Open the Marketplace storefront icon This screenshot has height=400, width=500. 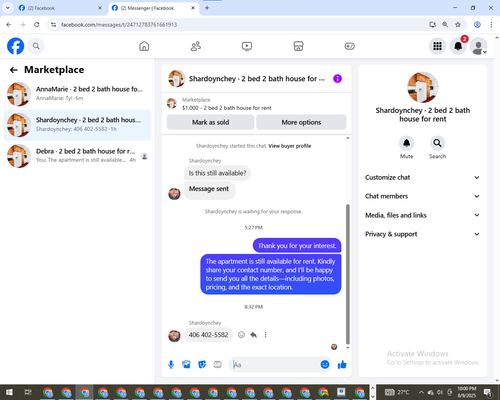tap(298, 46)
